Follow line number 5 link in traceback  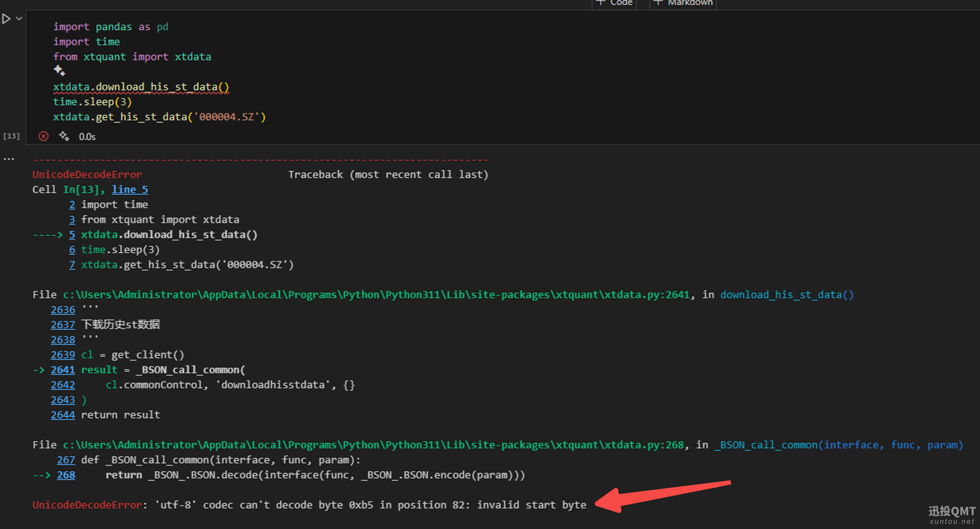[72, 235]
